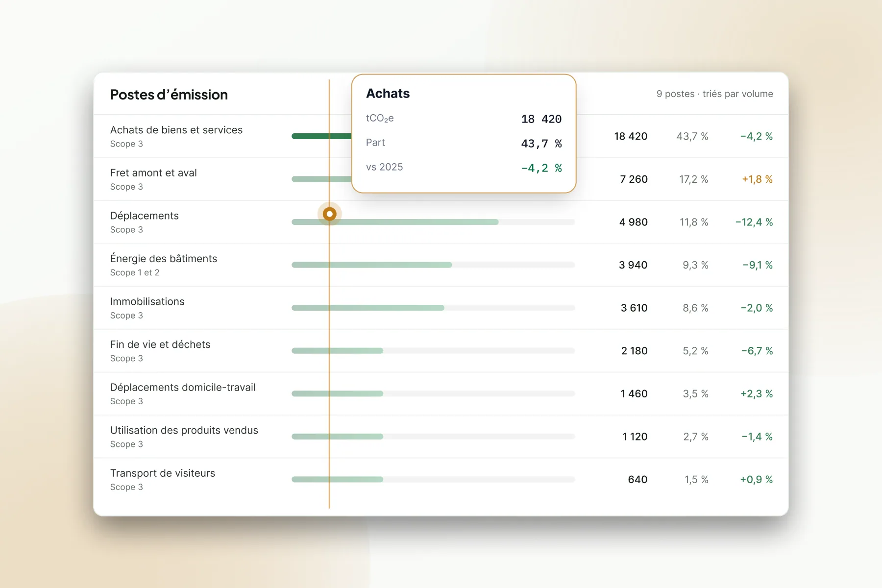Click the Déplacements domicile-travail label
This screenshot has width=882, height=588.
[183, 387]
